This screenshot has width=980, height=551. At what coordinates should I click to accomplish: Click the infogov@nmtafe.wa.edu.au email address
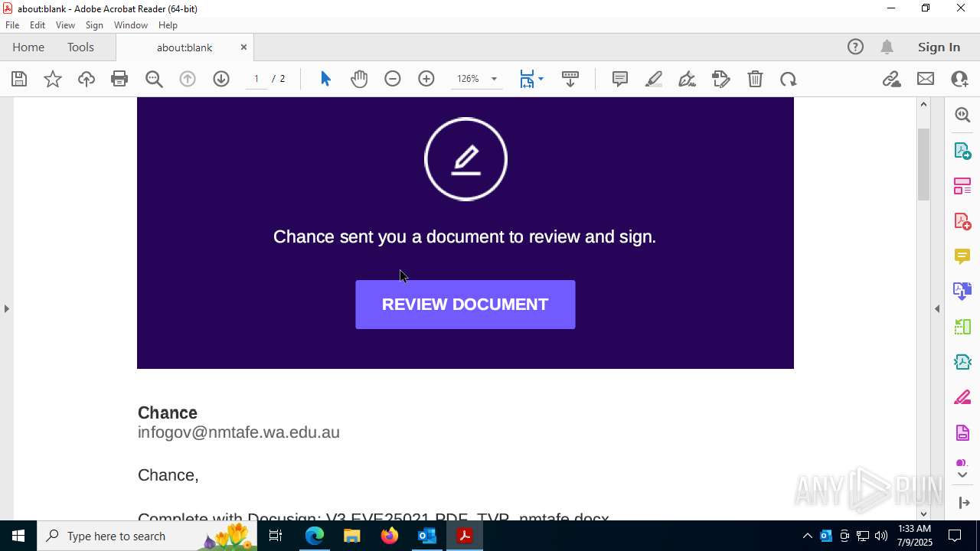pyautogui.click(x=239, y=432)
